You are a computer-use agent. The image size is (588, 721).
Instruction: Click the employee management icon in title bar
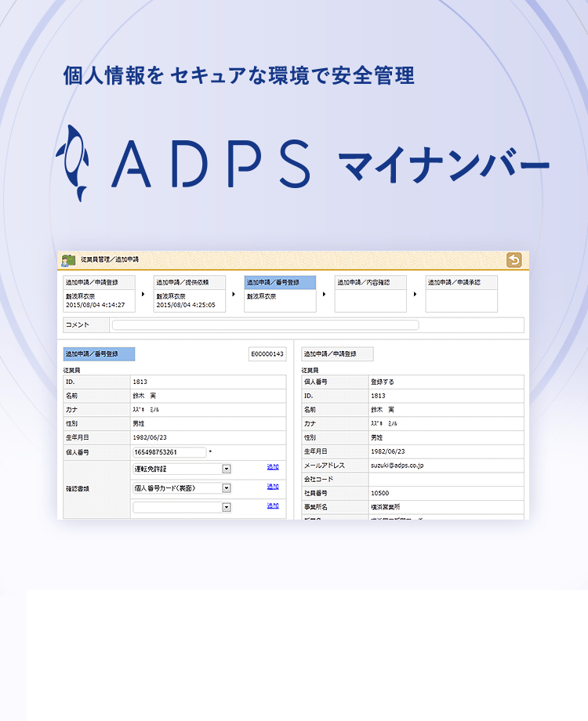[68, 260]
